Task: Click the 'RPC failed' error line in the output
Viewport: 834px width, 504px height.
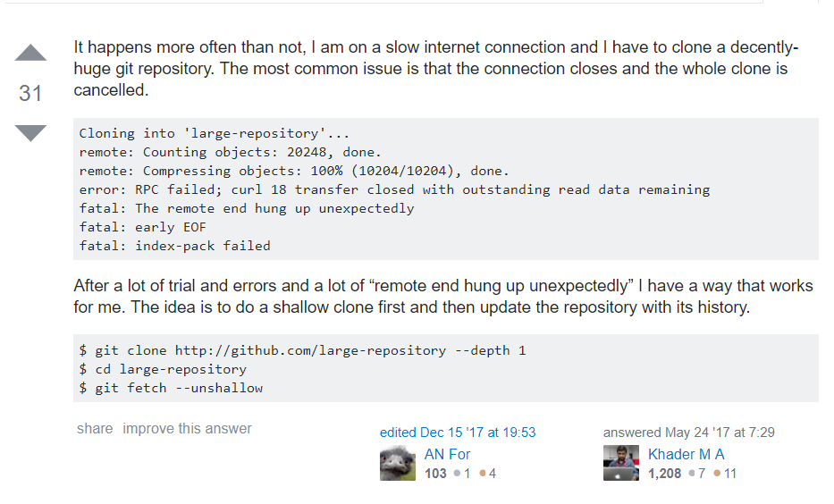Action: point(394,189)
